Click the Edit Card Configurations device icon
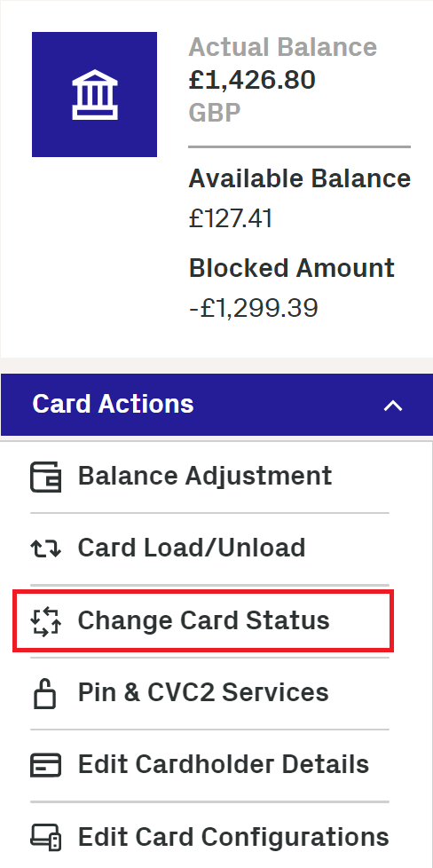Viewport: 433px width, 868px height. click(x=45, y=837)
